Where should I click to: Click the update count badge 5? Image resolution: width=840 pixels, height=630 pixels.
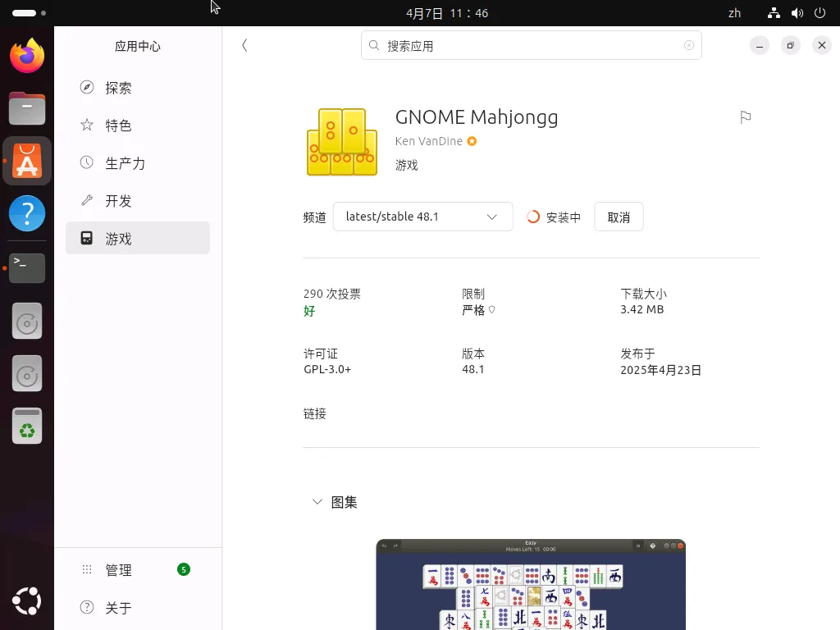(184, 569)
